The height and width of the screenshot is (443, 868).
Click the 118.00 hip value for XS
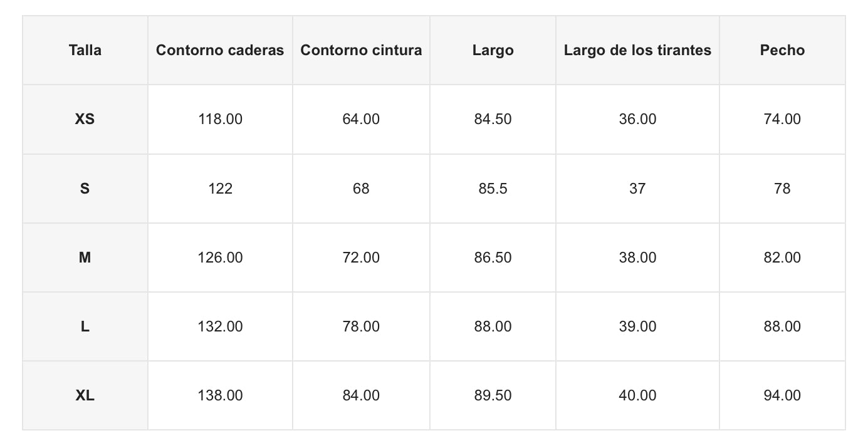220,119
